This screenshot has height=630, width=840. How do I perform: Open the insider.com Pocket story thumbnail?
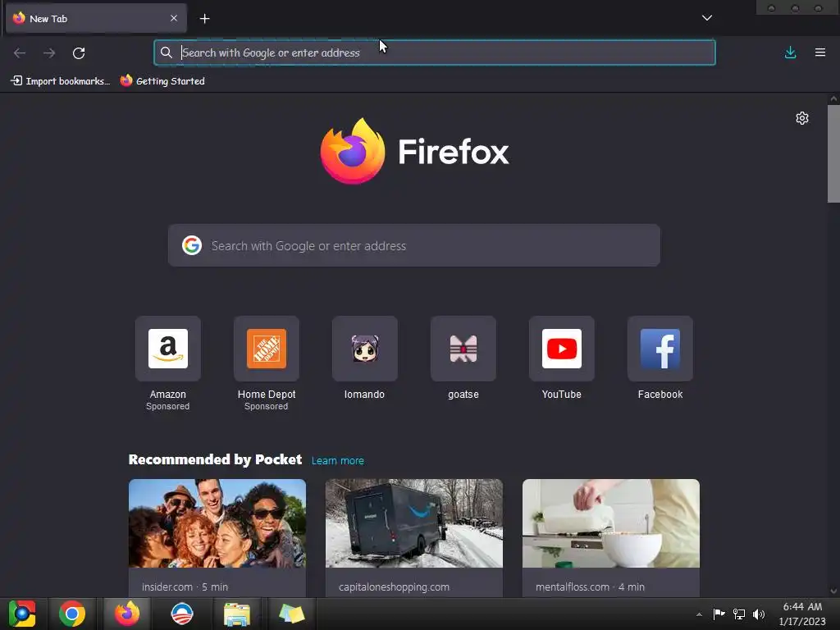[x=217, y=523]
